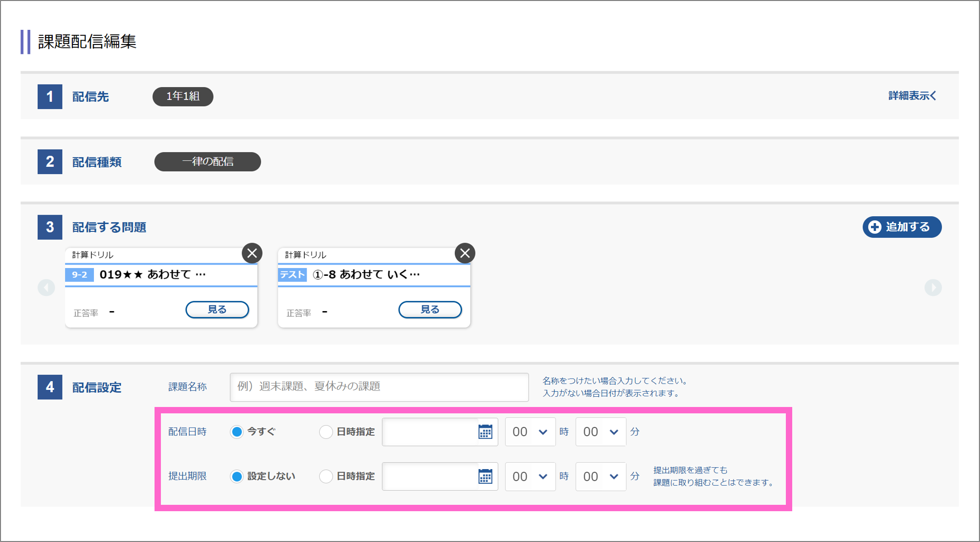
Task: Click the 詳細表示 expand link
Action: coord(912,96)
